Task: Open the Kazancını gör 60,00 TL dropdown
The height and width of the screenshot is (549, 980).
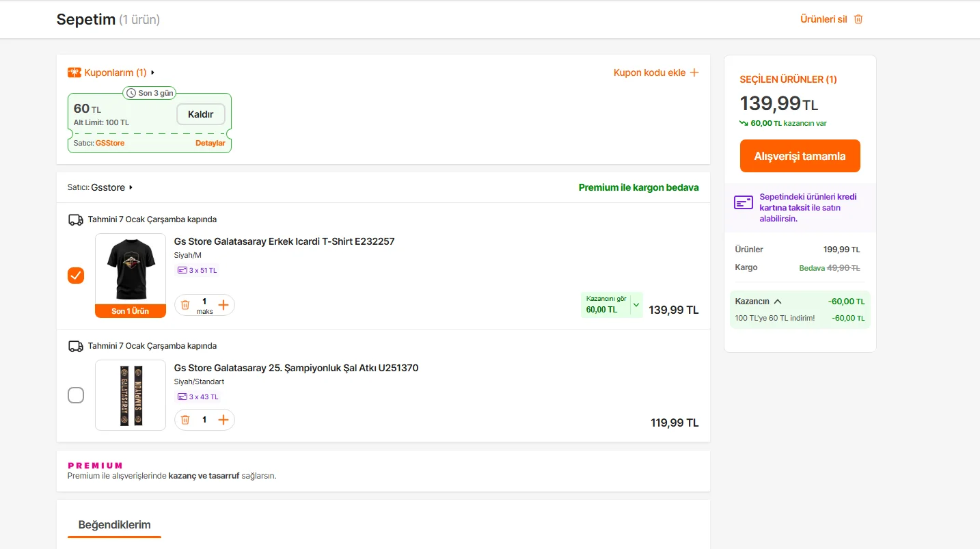Action: (612, 305)
